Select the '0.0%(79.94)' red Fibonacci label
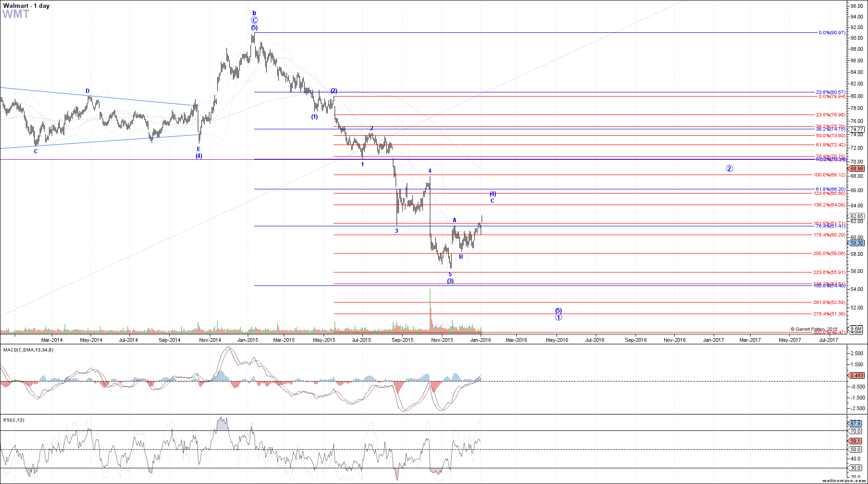868x484 pixels. 832,97
